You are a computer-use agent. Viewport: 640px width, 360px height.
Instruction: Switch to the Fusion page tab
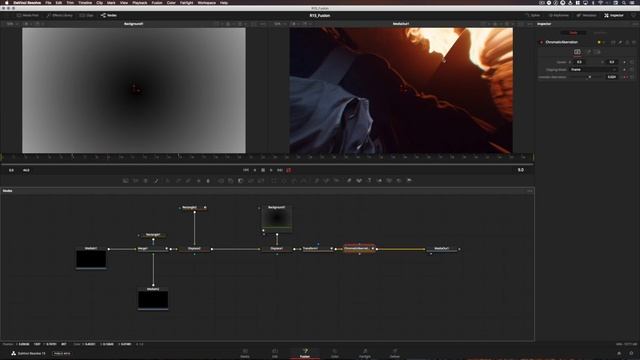tap(304, 353)
